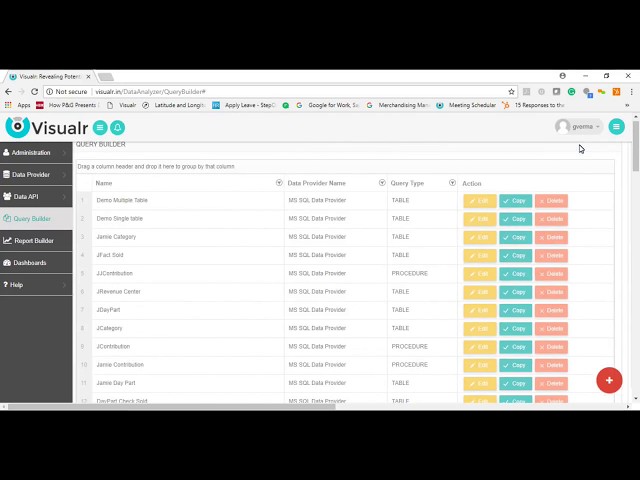
Task: Open Meeting Scheduler bookmark
Action: 466,105
